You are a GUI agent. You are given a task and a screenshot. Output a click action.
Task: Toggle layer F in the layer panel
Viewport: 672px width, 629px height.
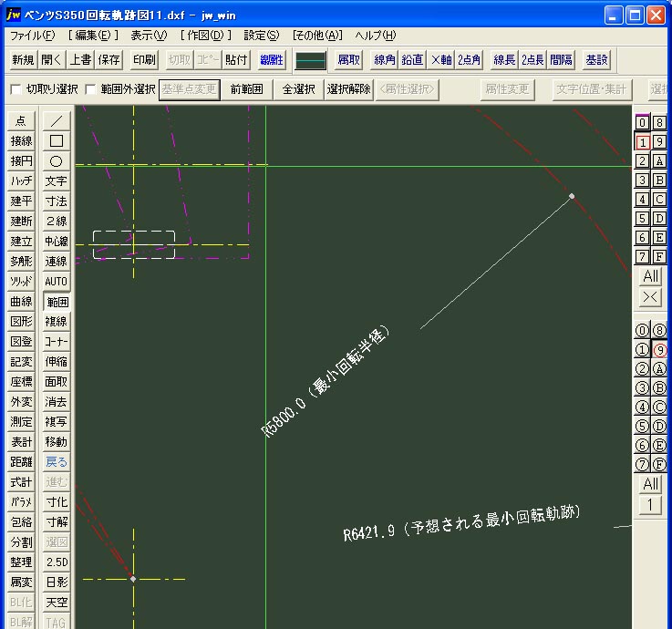point(659,257)
